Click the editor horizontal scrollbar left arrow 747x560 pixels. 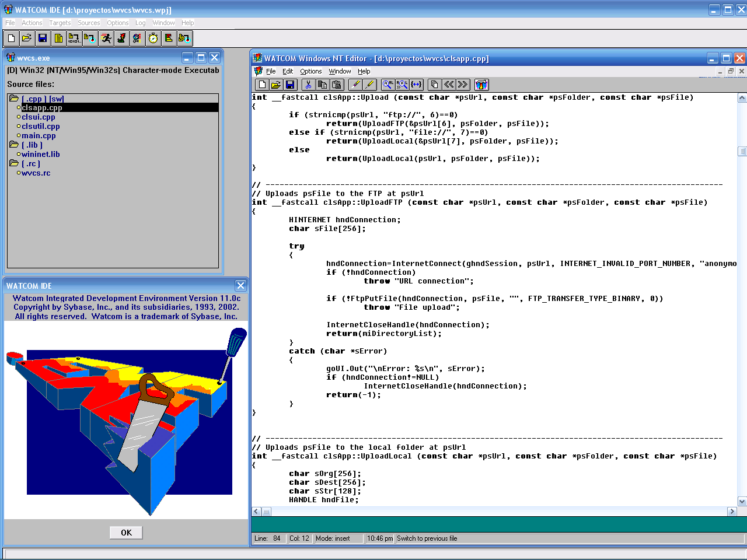coord(256,512)
